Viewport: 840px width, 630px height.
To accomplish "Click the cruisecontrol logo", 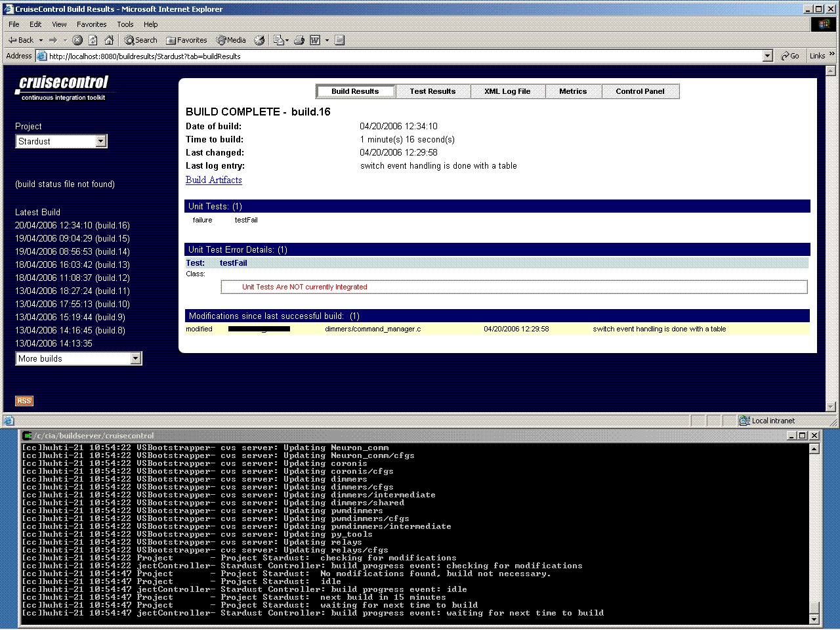I will pyautogui.click(x=63, y=88).
